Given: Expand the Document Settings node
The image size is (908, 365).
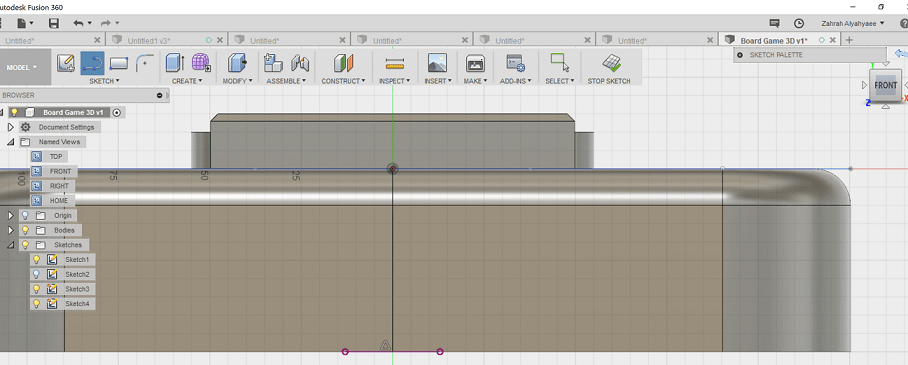Looking at the screenshot, I should [10, 127].
